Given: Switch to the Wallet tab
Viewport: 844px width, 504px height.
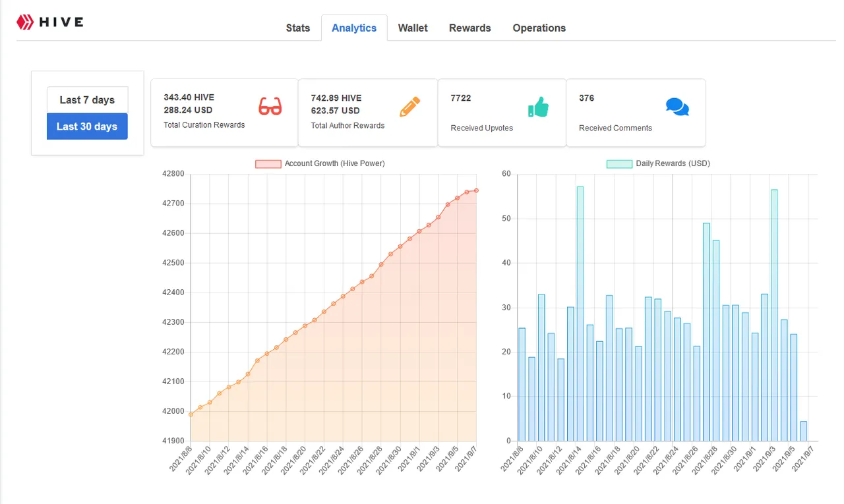Looking at the screenshot, I should 413,28.
